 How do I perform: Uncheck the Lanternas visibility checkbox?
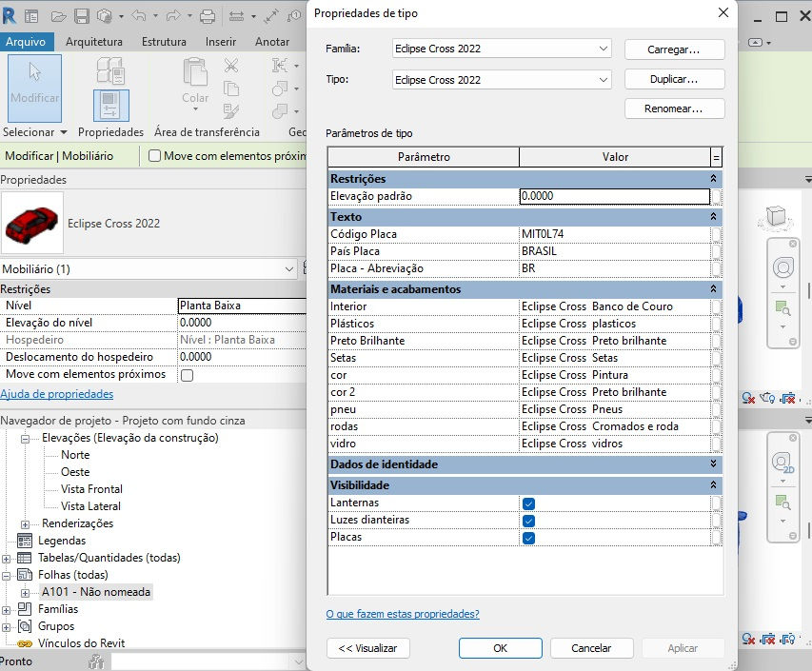528,503
